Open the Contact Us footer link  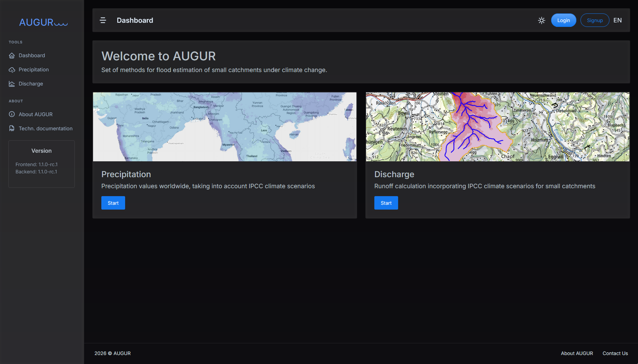point(615,353)
